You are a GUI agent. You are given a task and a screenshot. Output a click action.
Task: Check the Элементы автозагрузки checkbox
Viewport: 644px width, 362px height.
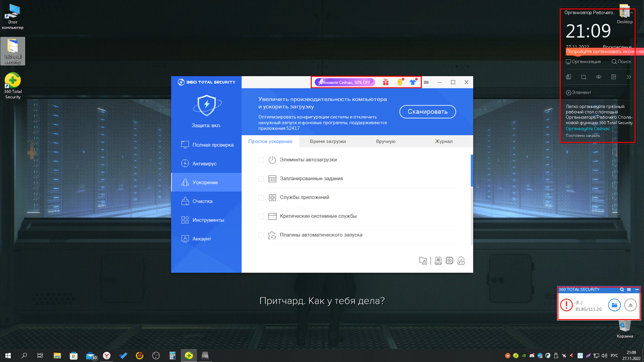pos(261,160)
